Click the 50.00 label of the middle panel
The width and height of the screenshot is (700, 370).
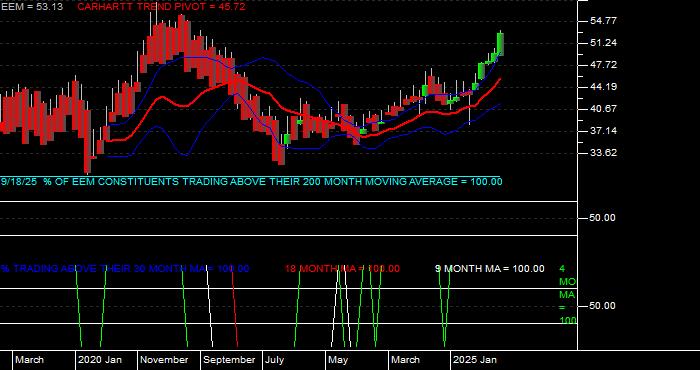603,218
